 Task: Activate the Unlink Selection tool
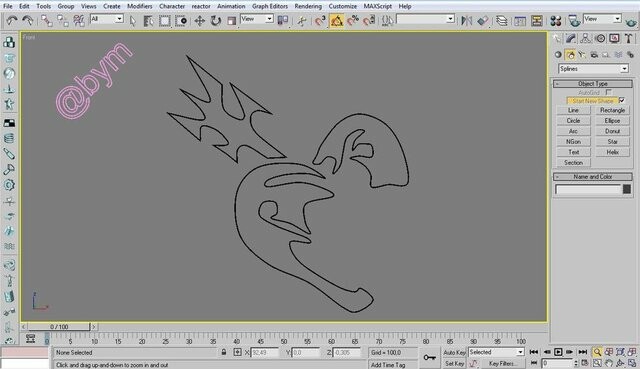pyautogui.click(x=62, y=20)
